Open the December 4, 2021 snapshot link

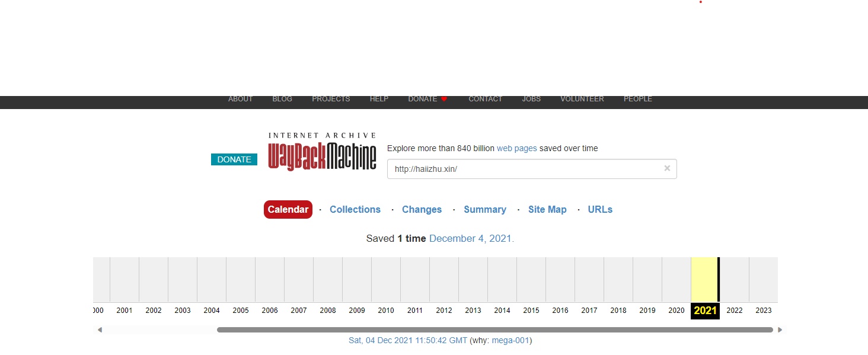pos(471,238)
